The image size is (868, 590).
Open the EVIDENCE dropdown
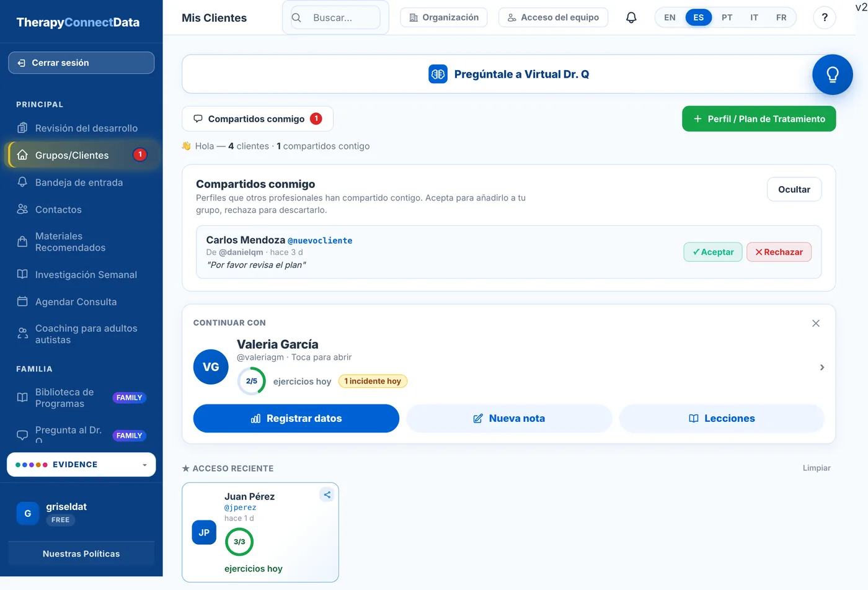pos(81,465)
